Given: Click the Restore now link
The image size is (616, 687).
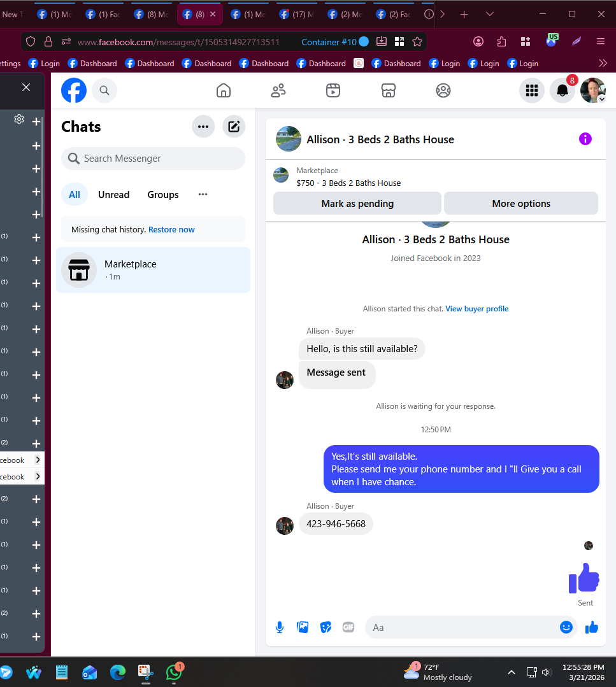Looking at the screenshot, I should point(171,230).
